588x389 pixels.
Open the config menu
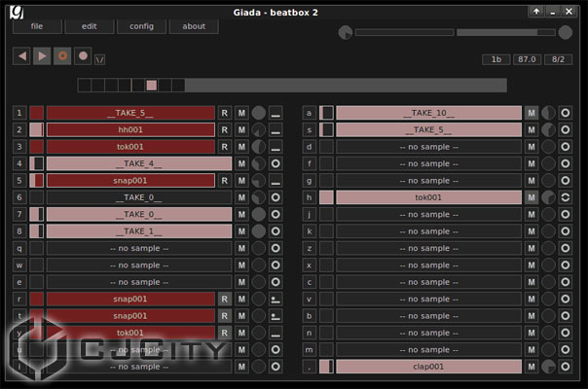point(141,26)
